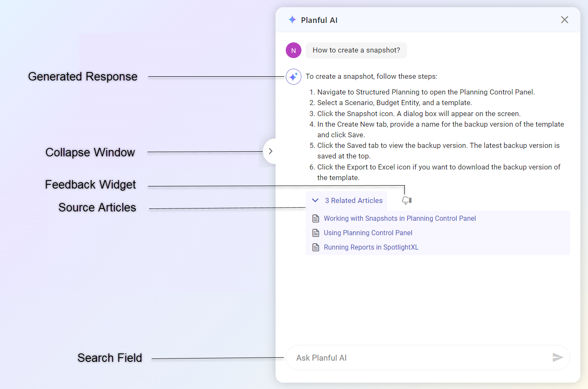Click the Planful AI header title
The height and width of the screenshot is (389, 588).
pyautogui.click(x=319, y=20)
